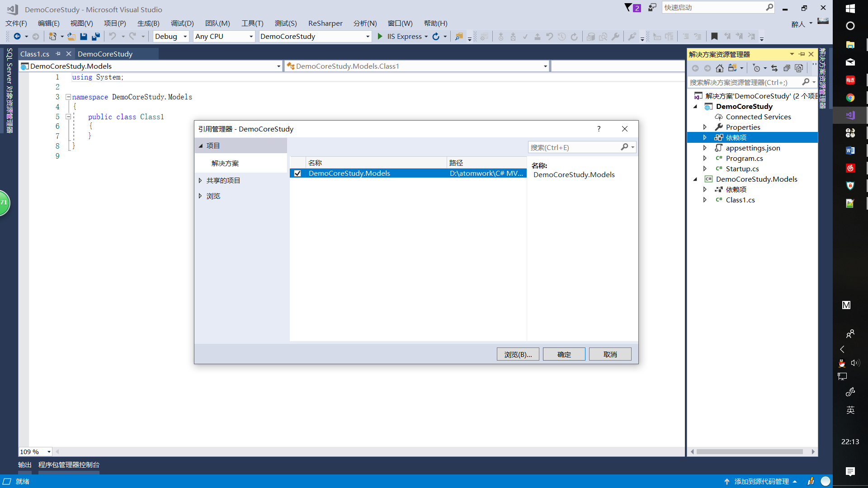Toggle the Class1 class folding box
Viewport: 868px width, 488px height.
tap(68, 117)
